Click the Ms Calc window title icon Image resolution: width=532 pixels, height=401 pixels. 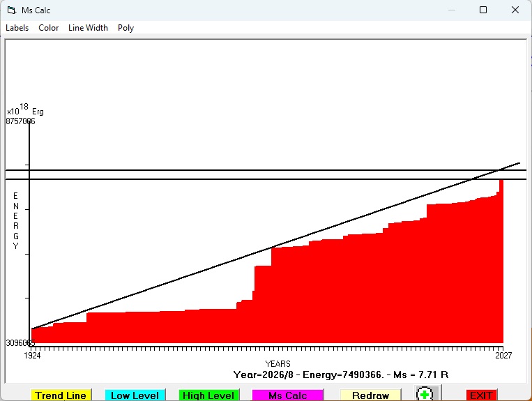click(x=12, y=10)
